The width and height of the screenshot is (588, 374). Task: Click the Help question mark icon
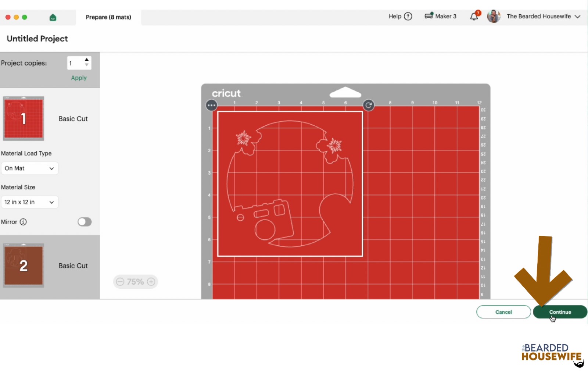pyautogui.click(x=408, y=16)
